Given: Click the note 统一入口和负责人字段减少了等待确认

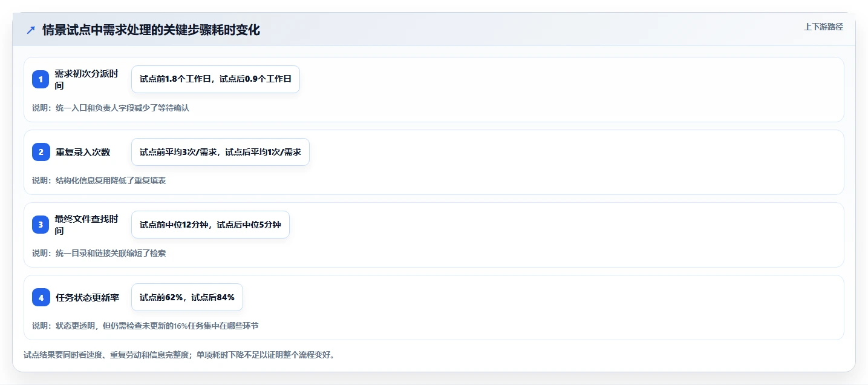Looking at the screenshot, I should tap(111, 108).
